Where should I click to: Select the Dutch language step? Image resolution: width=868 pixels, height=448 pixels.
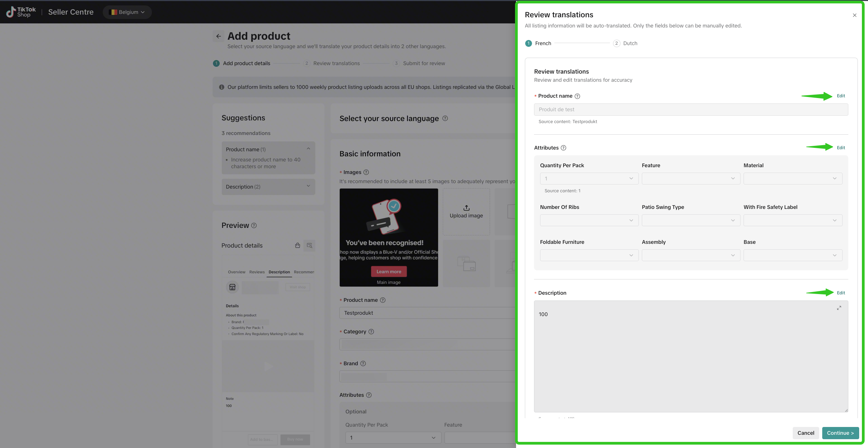pos(626,43)
